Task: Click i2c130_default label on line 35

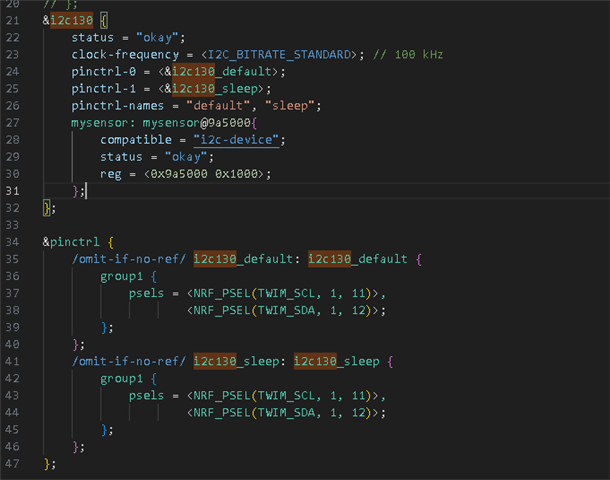Action: pyautogui.click(x=243, y=259)
